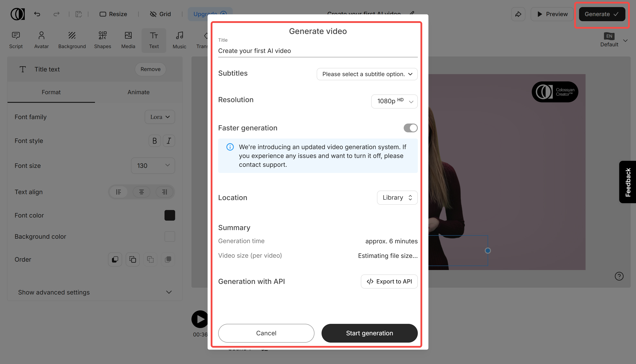This screenshot has width=636, height=364.
Task: Switch to the Animate tab
Action: [x=138, y=92]
